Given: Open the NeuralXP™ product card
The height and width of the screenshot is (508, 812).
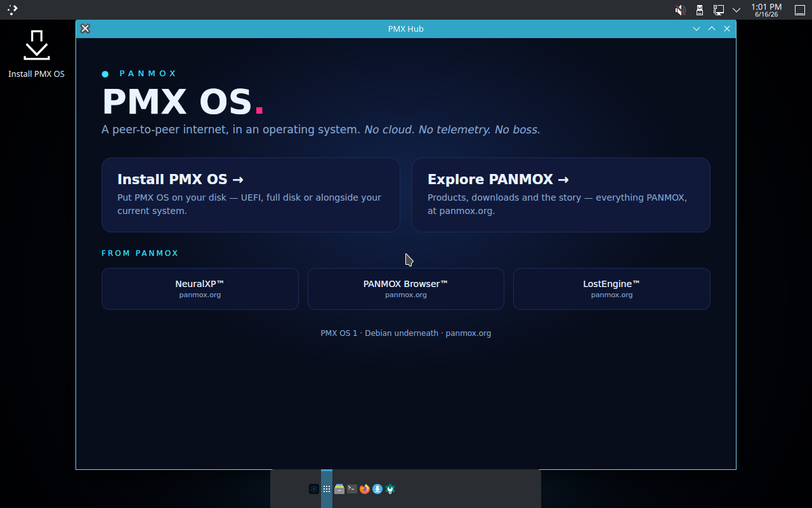Looking at the screenshot, I should (x=200, y=289).
